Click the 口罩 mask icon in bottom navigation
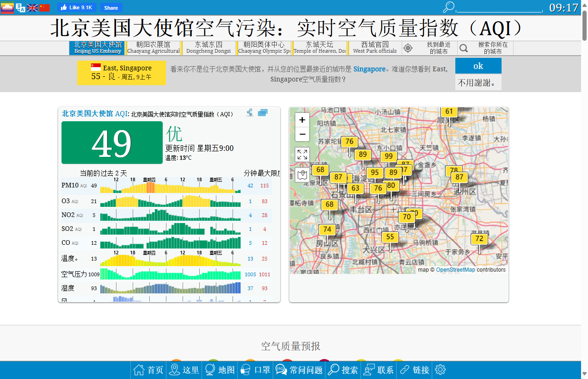The height and width of the screenshot is (379, 588). (x=245, y=369)
